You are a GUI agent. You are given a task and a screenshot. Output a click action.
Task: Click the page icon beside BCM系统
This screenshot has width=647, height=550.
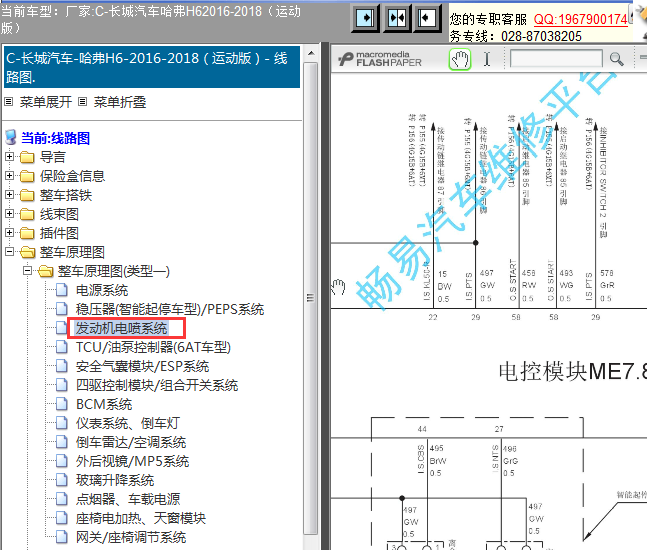[62, 404]
